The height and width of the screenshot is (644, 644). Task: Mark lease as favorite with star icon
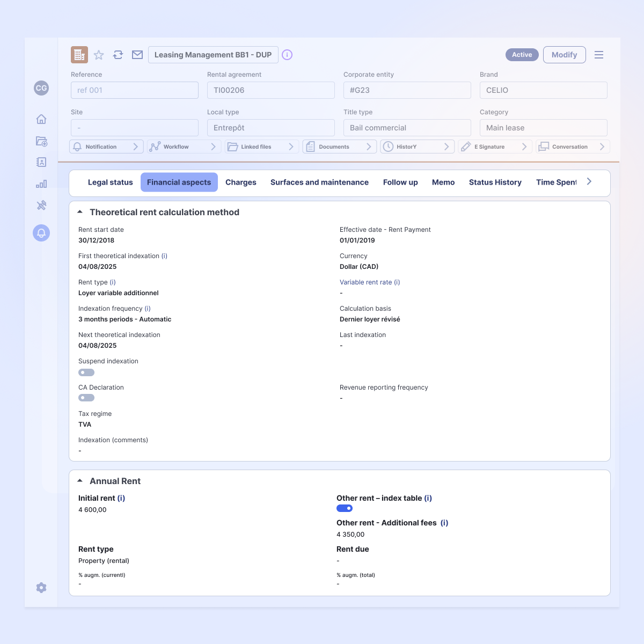[99, 55]
